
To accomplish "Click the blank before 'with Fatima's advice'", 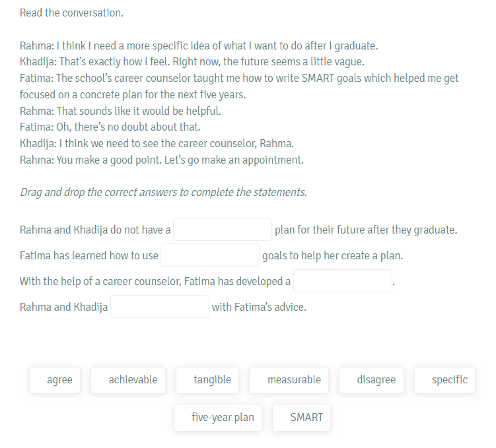I will pyautogui.click(x=160, y=306).
